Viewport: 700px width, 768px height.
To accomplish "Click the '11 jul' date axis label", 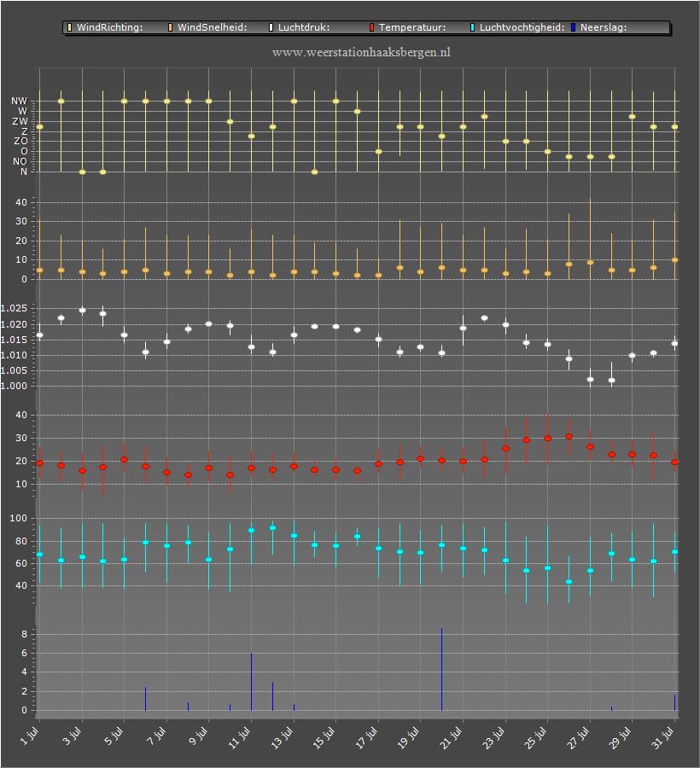I will [x=240, y=738].
